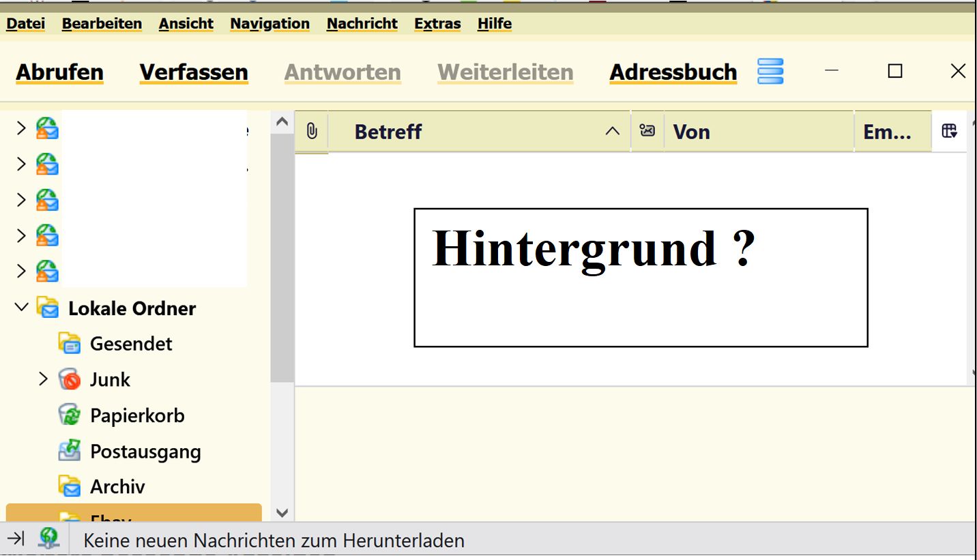The height and width of the screenshot is (560, 977).
Task: Open the Extras menu
Action: click(x=437, y=24)
